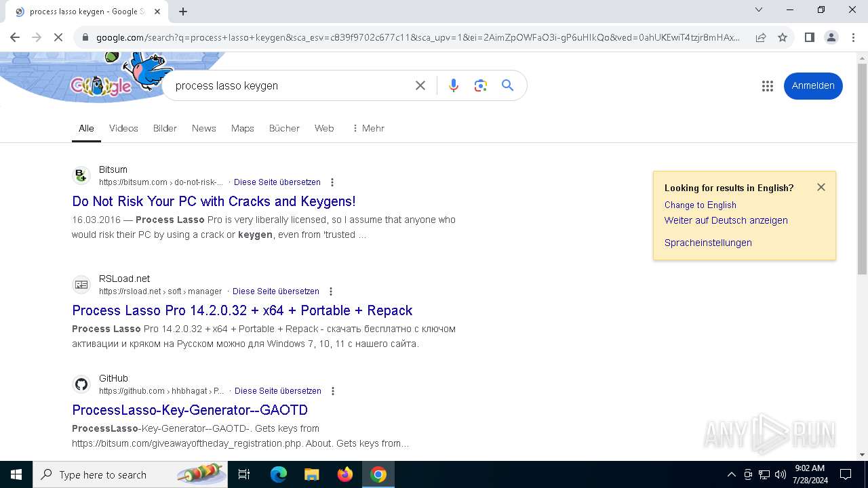Image resolution: width=868 pixels, height=488 pixels.
Task: Close the process lasso keygen tab
Action: click(157, 12)
